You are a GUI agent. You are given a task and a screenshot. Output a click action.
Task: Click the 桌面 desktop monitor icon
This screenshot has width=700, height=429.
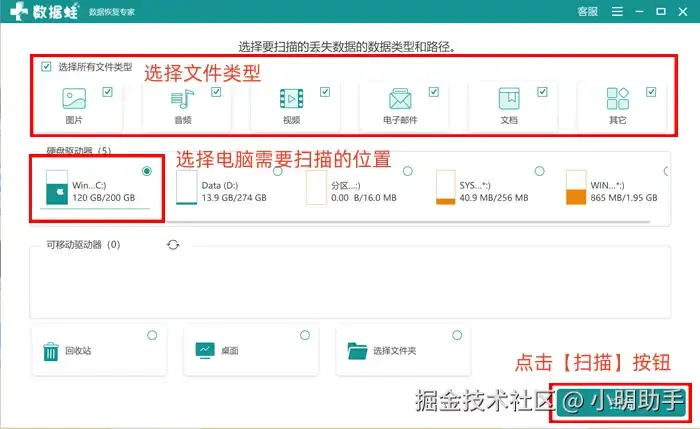coord(205,351)
